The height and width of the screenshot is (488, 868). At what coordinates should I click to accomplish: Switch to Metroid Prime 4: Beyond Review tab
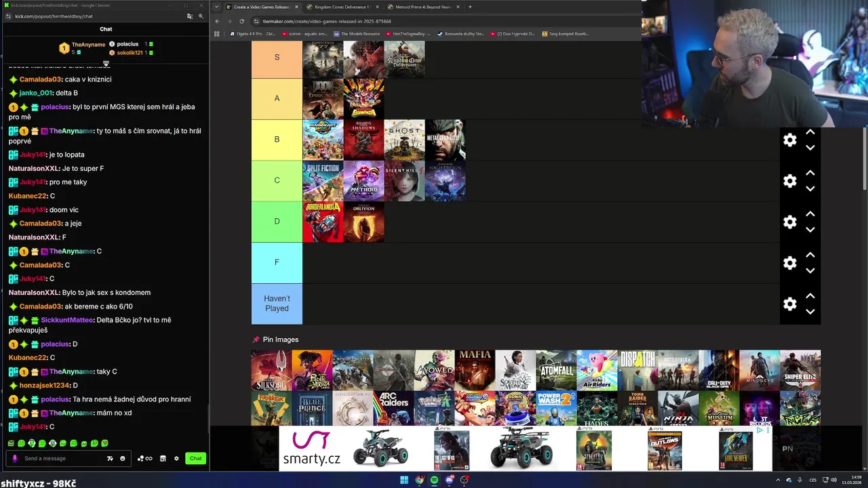pyautogui.click(x=423, y=7)
